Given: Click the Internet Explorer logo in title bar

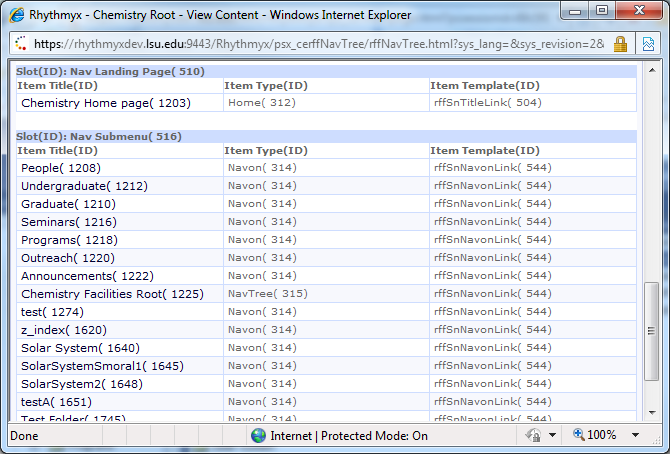Looking at the screenshot, I should coord(17,15).
